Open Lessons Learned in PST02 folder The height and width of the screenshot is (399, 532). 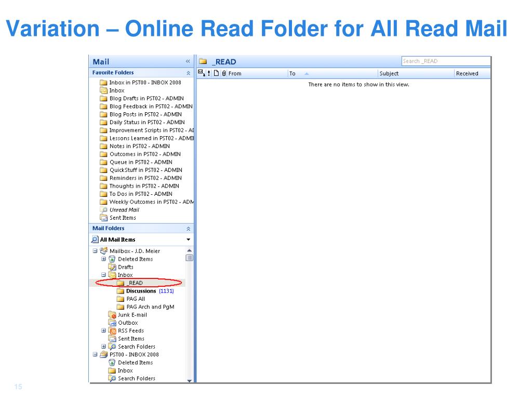pyautogui.click(x=147, y=138)
